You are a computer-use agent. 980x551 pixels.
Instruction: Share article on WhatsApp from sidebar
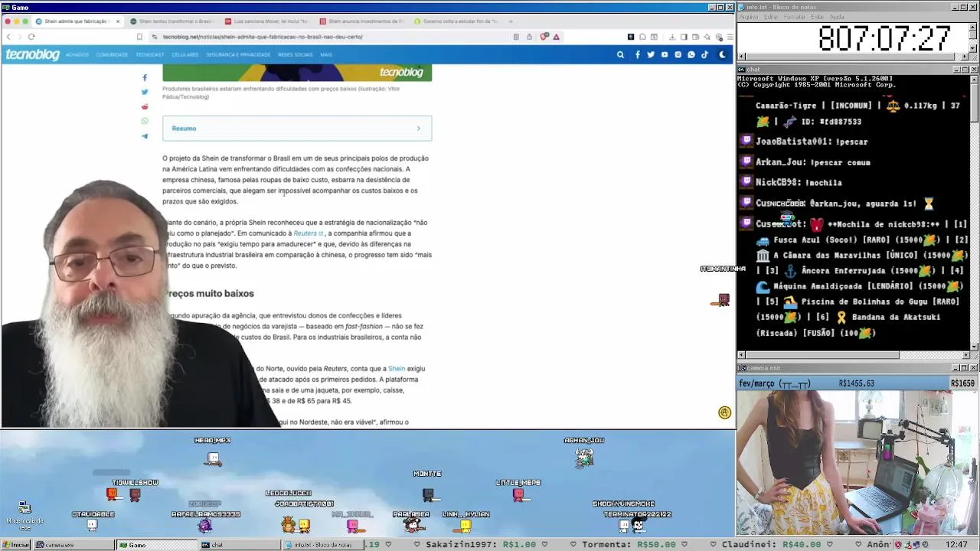(145, 121)
